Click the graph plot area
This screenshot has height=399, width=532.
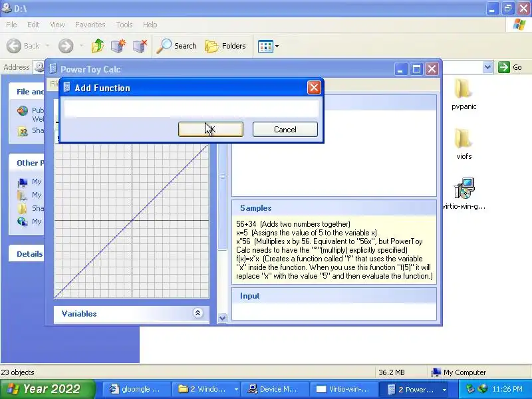(x=132, y=221)
